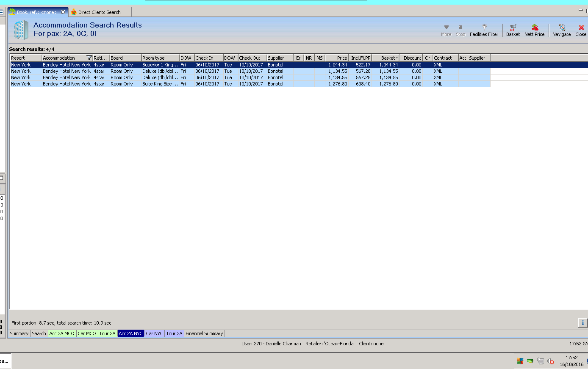Screen dimensions: 588x369
Task: Click the muted speaker tray icon
Action: pyautogui.click(x=551, y=361)
